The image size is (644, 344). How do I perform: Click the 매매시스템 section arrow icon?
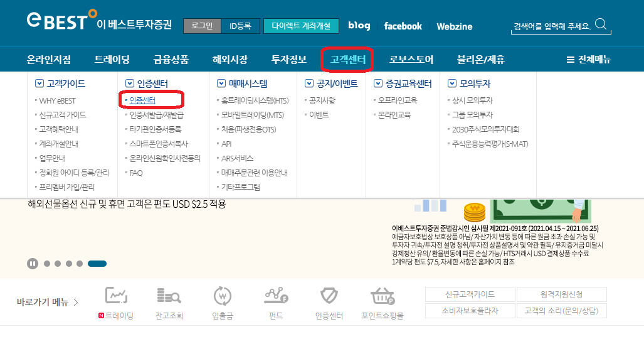click(x=221, y=83)
